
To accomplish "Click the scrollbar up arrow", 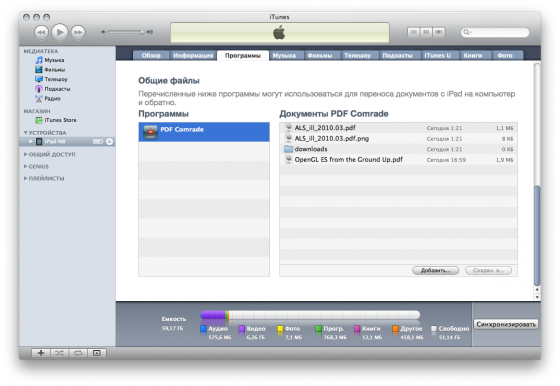I will (x=537, y=290).
